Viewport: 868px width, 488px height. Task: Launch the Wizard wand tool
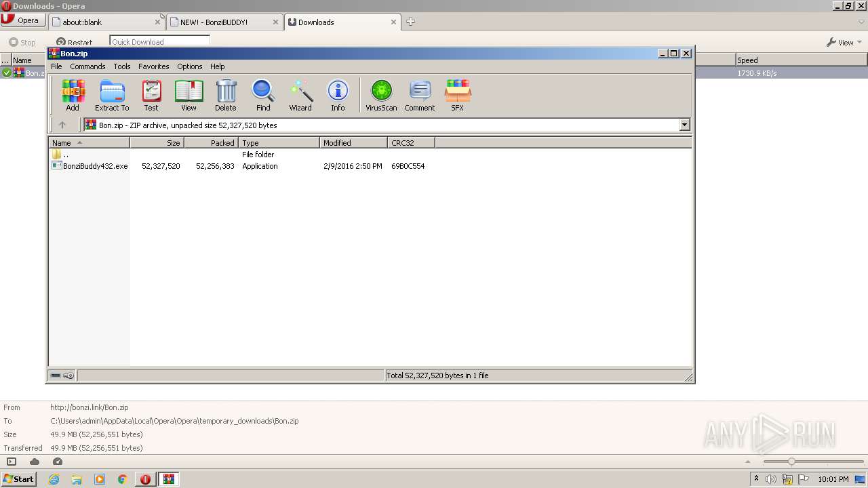pyautogui.click(x=300, y=96)
